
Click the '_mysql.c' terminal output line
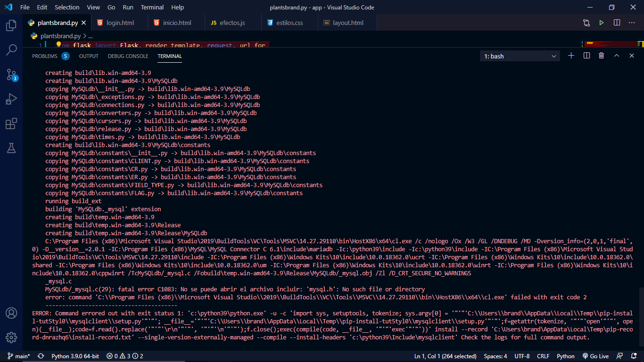click(58, 281)
